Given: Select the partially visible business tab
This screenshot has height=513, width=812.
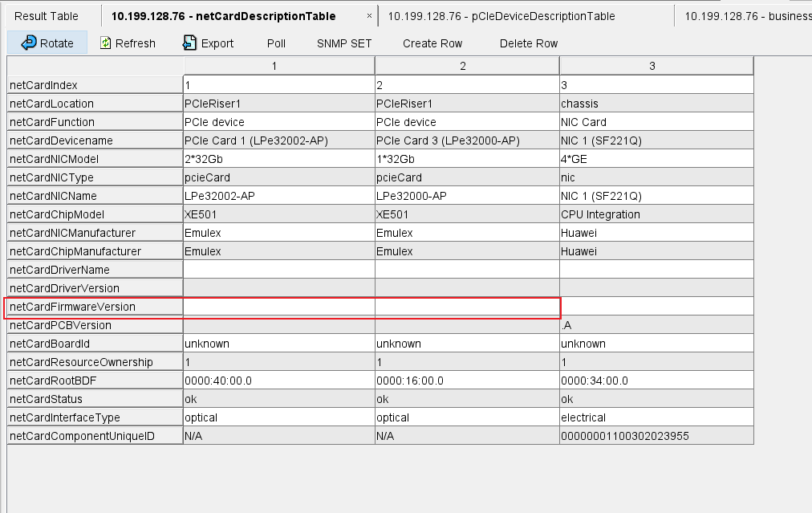Looking at the screenshot, I should coord(746,16).
